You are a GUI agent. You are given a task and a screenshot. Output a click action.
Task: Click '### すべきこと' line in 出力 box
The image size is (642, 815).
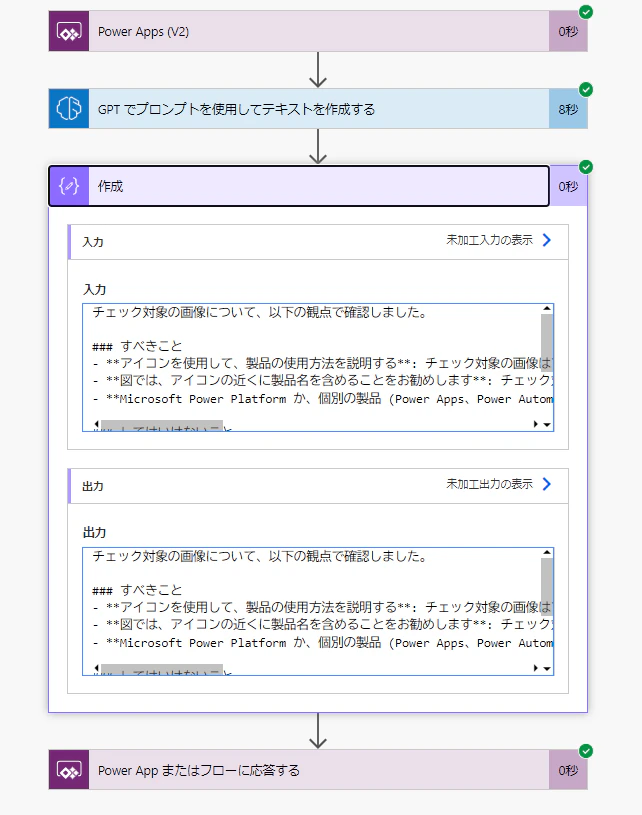tap(137, 590)
